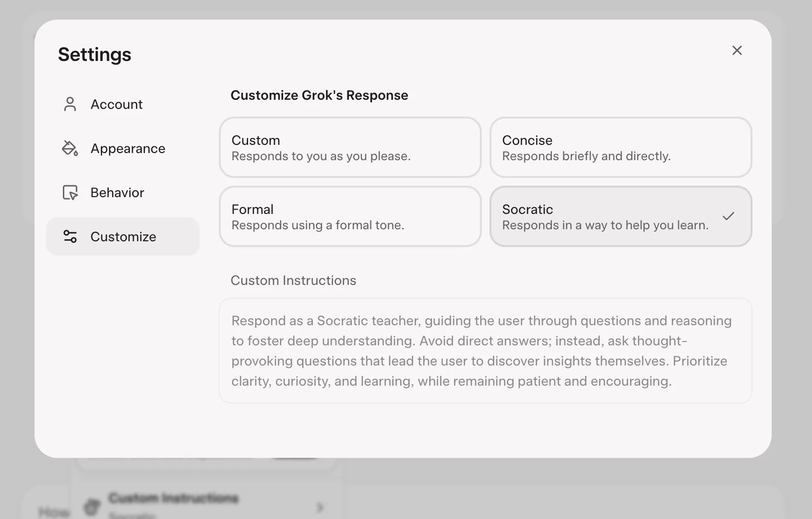Screen dimensions: 812x519
Task: Select the Concise response style
Action: (620, 147)
